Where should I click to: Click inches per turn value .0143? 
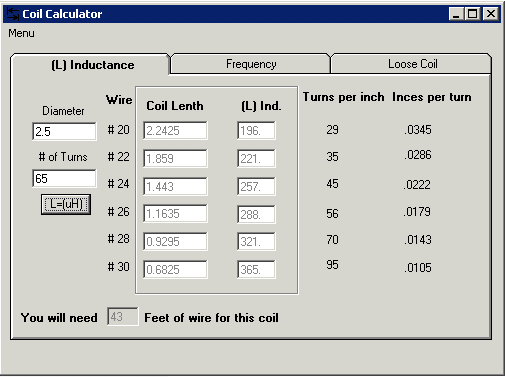tap(418, 240)
